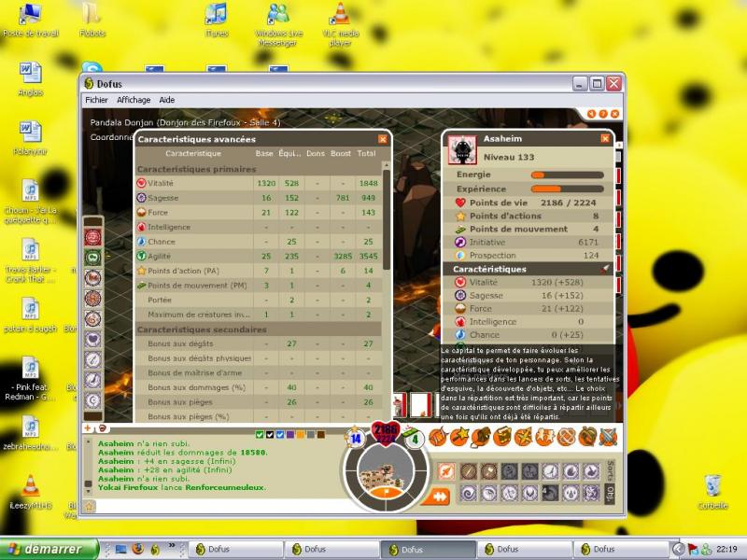Toggle the purple chat filter checkbox
This screenshot has height=560, width=747.
coord(290,434)
